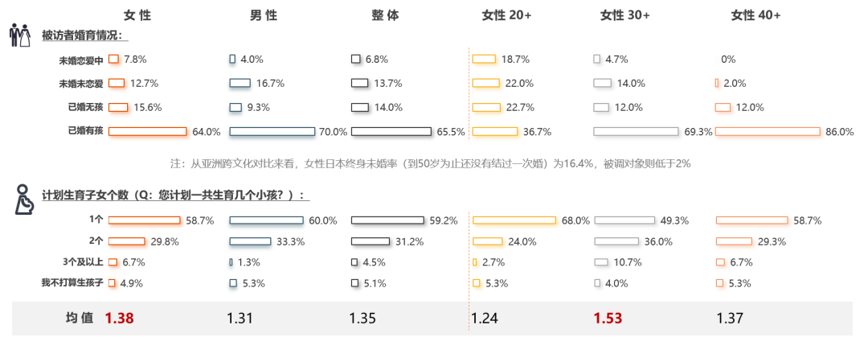This screenshot has width=868, height=358.
Task: Click the 86.0% bar for 女性 40+
Action: 768,132
